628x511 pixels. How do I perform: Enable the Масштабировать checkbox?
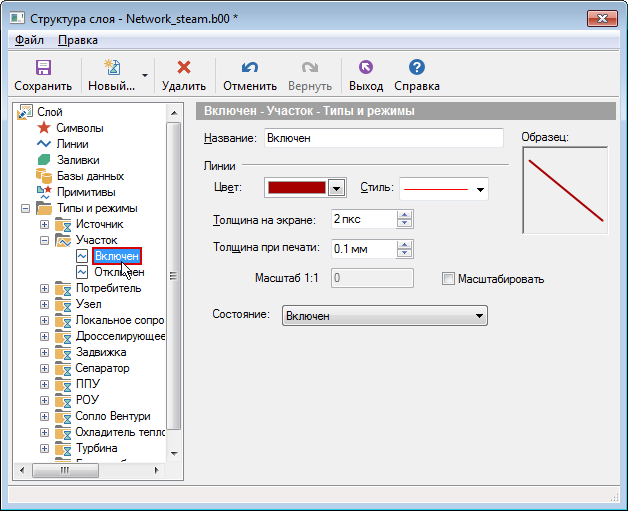coord(448,279)
